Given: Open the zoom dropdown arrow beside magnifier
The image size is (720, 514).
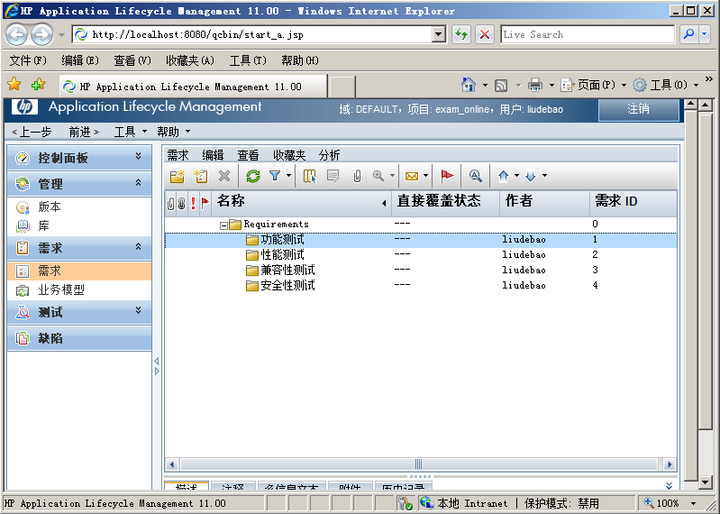Looking at the screenshot, I should tap(392, 175).
